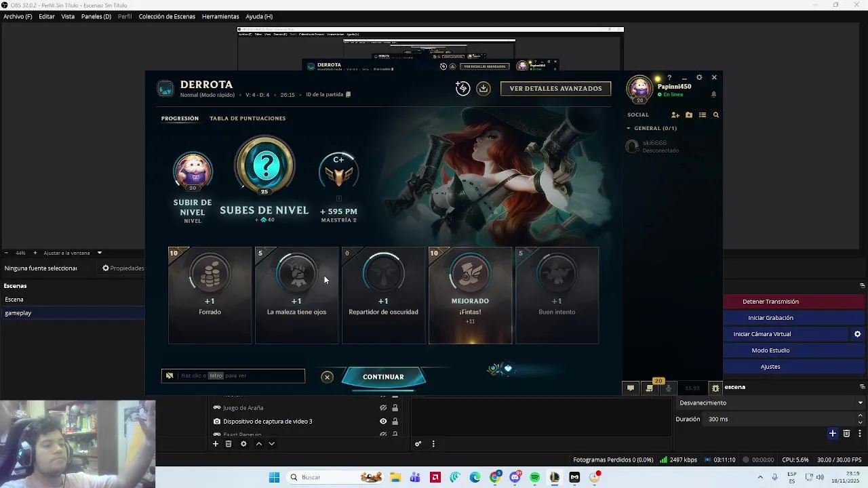Copy the ID de la partida icon

pos(349,95)
